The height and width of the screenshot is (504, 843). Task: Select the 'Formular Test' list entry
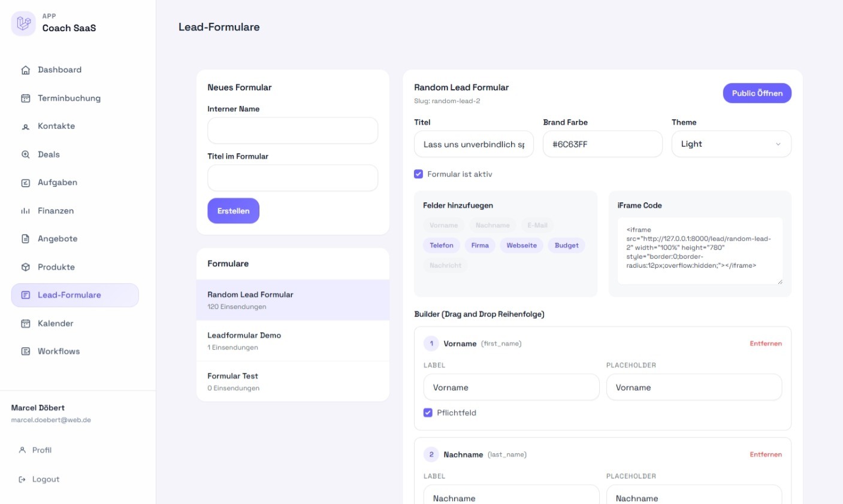(x=293, y=381)
